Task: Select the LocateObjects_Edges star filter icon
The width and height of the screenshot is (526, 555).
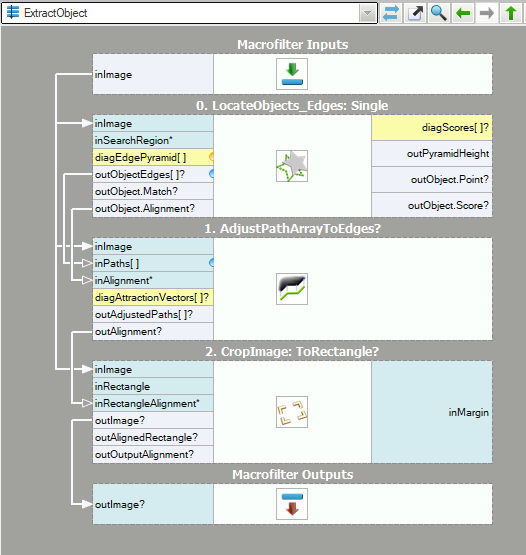Action: pos(292,166)
